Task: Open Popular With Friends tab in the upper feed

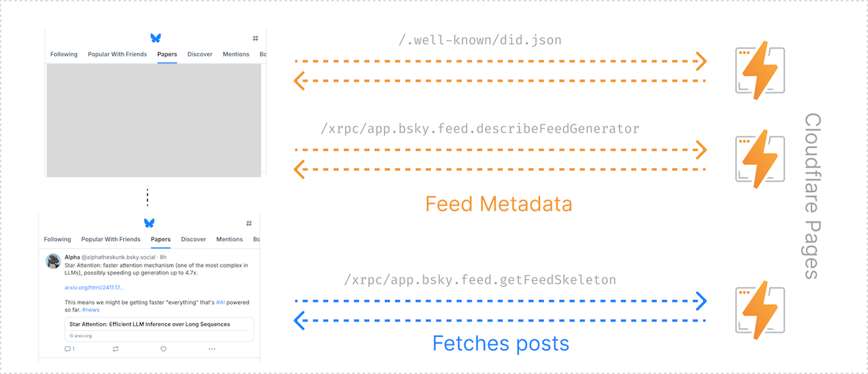Action: coord(117,55)
